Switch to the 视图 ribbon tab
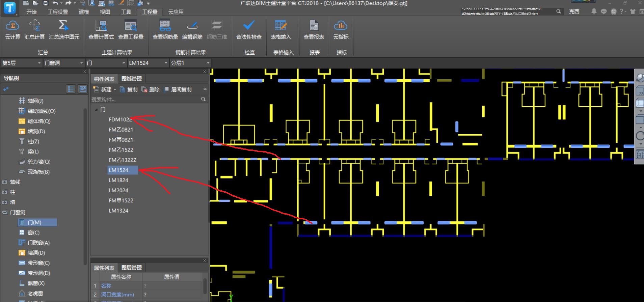This screenshot has height=302, width=644. [105, 12]
